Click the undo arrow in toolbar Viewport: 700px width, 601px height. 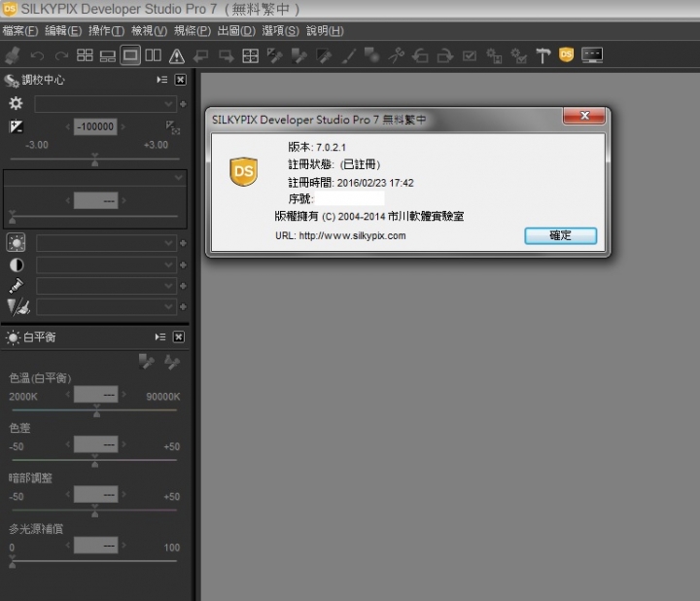37,55
